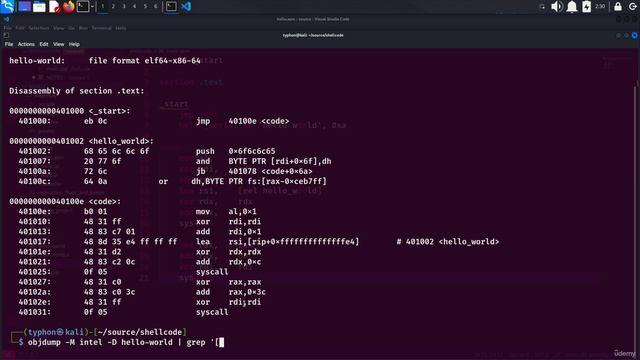Open the VS Code Selection menu behind
Screen dimensions: 640x360
pyautogui.click(x=39, y=28)
